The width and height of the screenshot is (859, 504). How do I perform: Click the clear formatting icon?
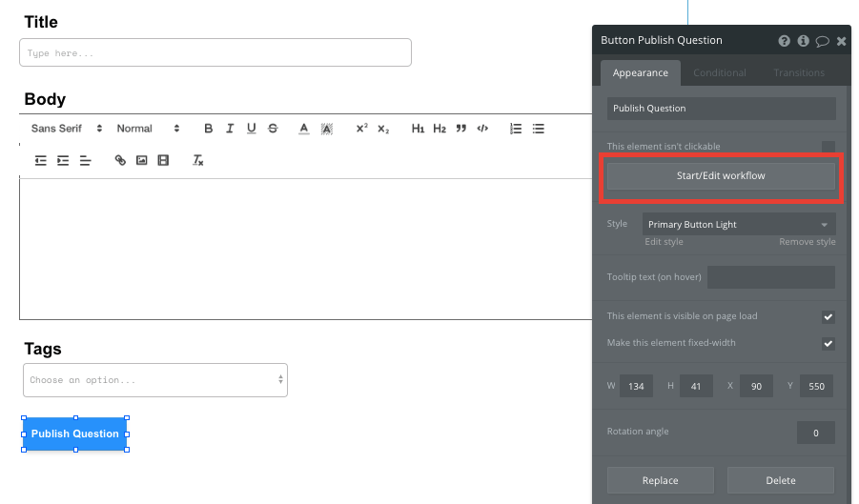coord(198,160)
